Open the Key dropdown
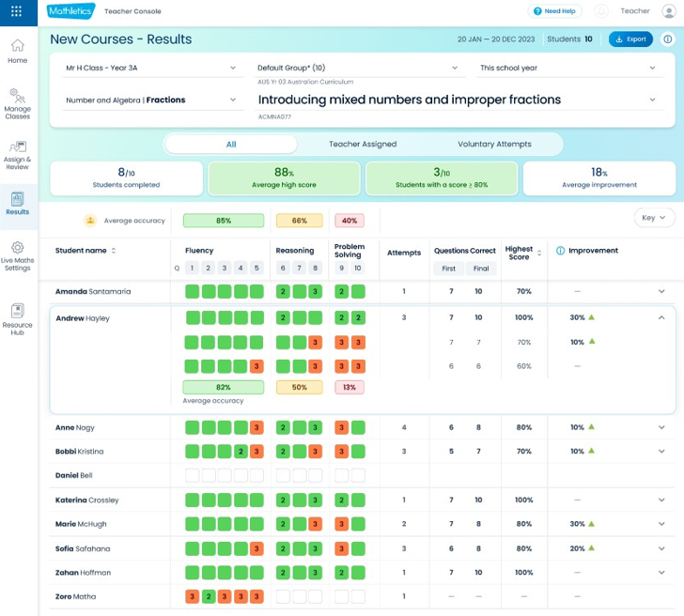This screenshot has width=684, height=616. point(653,218)
